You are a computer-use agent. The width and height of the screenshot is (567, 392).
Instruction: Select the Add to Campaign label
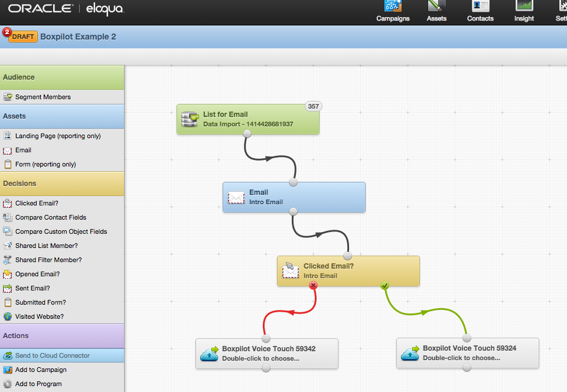tap(41, 370)
